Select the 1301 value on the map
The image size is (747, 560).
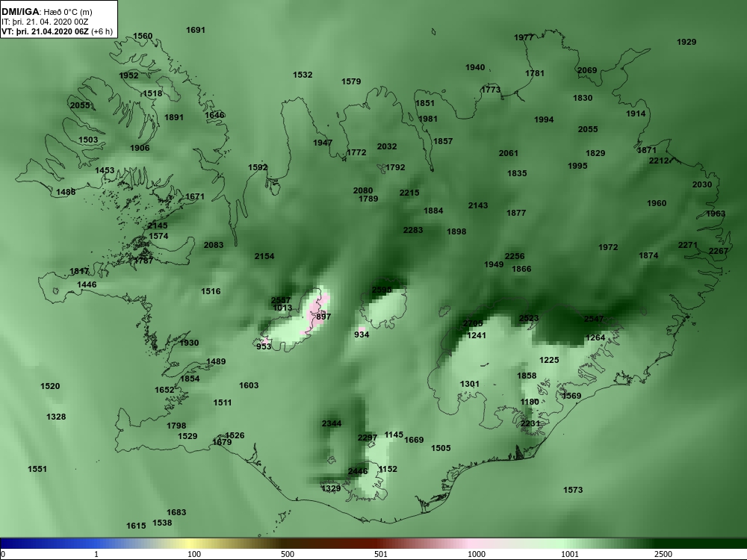click(x=470, y=384)
